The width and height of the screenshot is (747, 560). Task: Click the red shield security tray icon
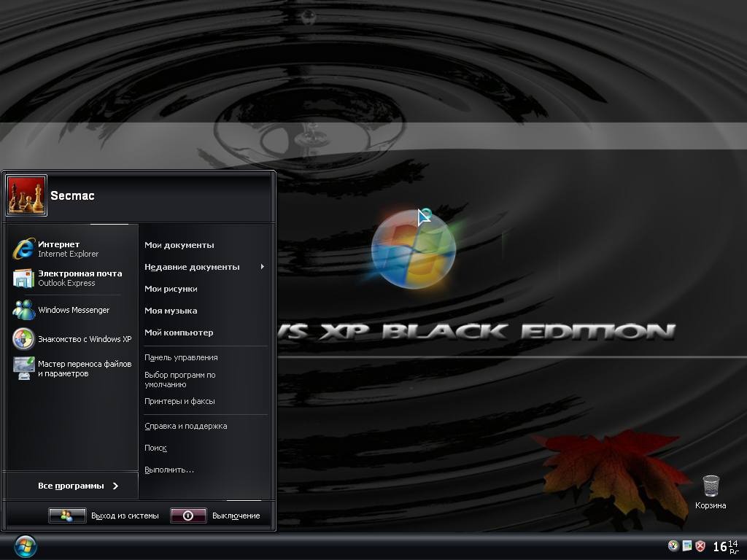click(x=700, y=546)
